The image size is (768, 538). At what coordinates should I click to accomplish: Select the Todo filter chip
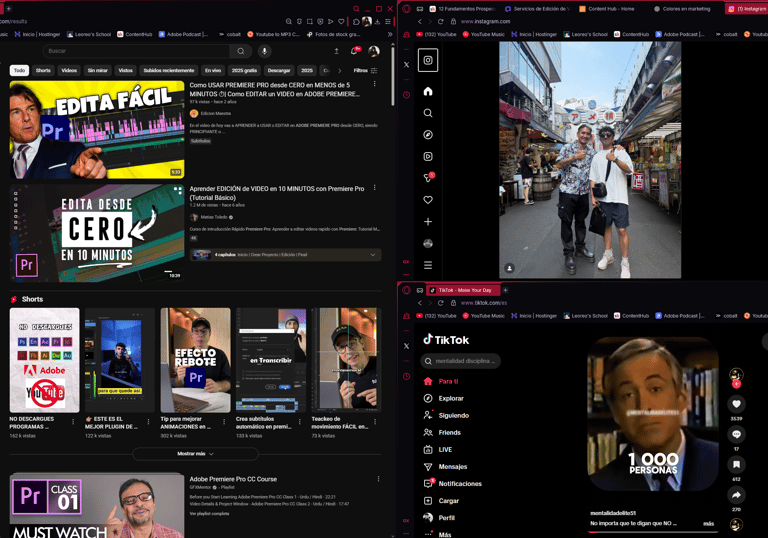pyautogui.click(x=20, y=71)
